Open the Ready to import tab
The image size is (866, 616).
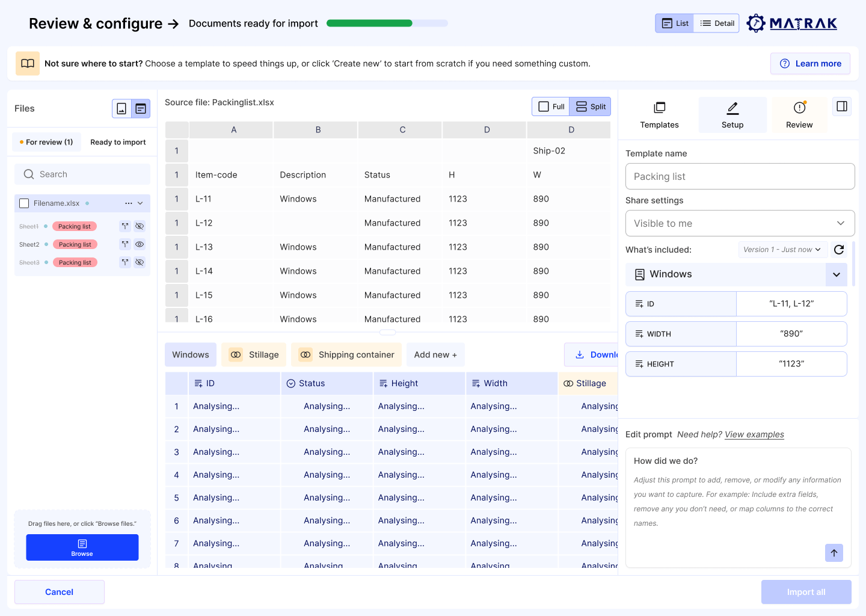pyautogui.click(x=118, y=143)
